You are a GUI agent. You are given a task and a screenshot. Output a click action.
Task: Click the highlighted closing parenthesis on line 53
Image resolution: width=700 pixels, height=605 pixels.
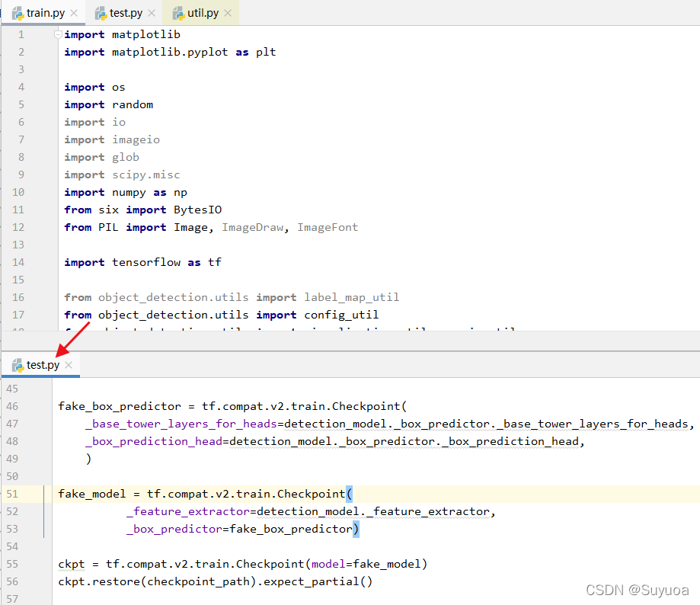[x=356, y=529]
